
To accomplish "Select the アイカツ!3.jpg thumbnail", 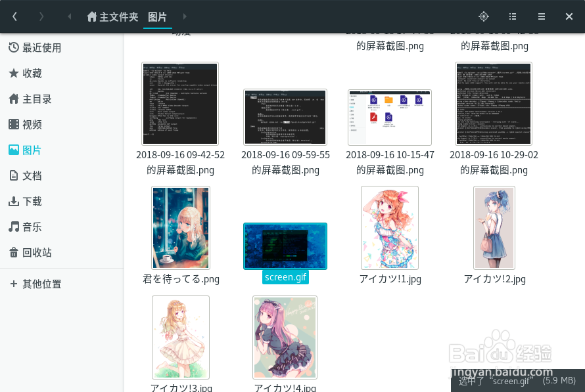I will click(x=181, y=338).
